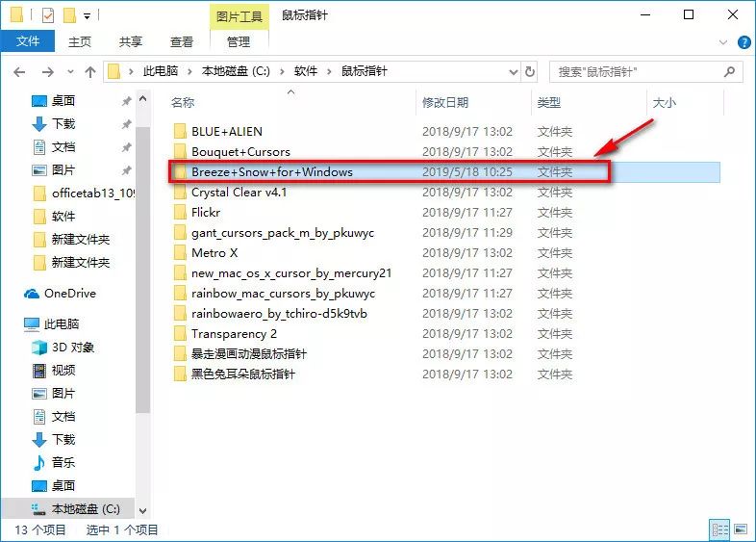This screenshot has width=756, height=542.
Task: Sort by the 名称 column header
Action: coord(183,102)
